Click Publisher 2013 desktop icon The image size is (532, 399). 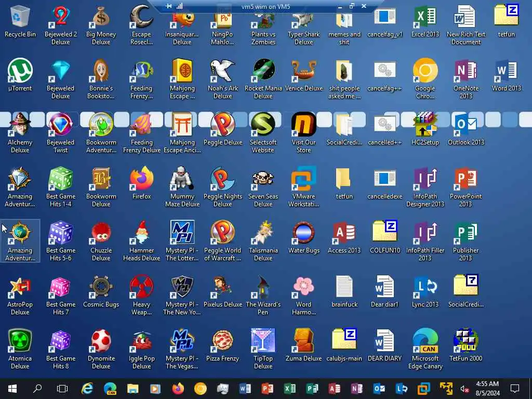pyautogui.click(x=466, y=241)
